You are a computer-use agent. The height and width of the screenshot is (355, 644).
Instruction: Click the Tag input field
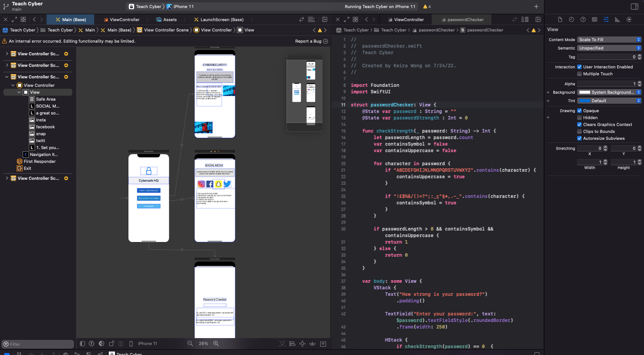[607, 57]
